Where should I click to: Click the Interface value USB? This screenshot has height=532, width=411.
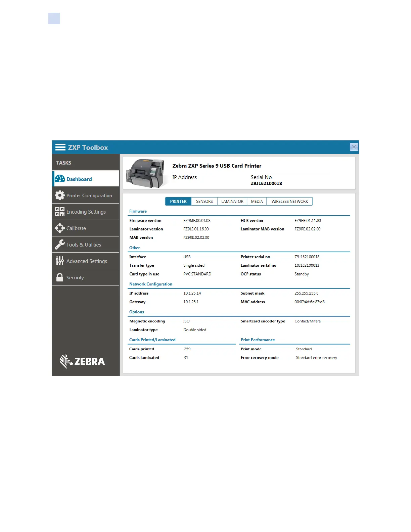[x=187, y=257]
